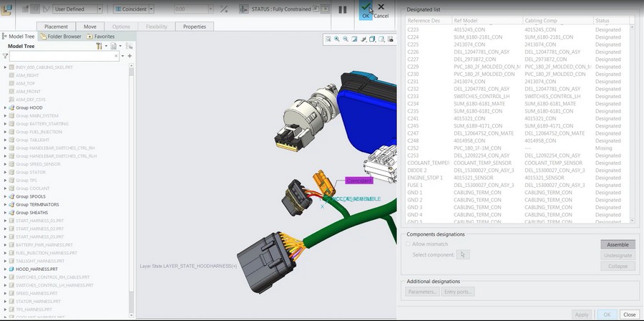Expand the Group HOOD tree node
This screenshot has height=321, width=644.
[5, 107]
